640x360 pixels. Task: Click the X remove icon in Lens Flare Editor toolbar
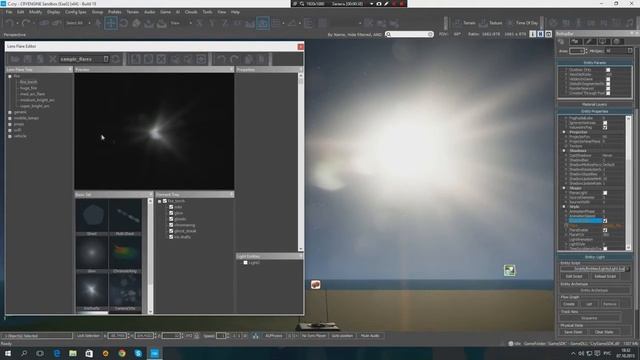pos(53,59)
